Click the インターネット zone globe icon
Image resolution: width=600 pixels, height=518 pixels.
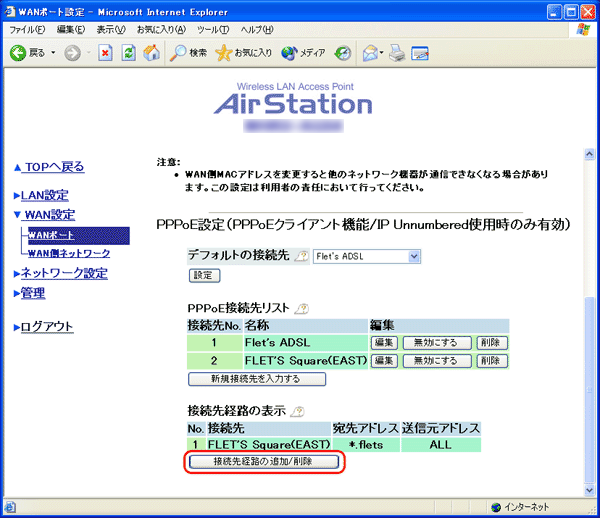click(x=496, y=507)
